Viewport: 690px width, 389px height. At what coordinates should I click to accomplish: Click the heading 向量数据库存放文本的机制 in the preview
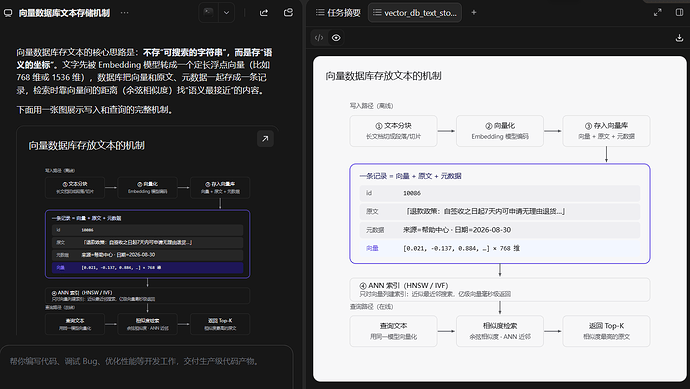click(x=383, y=76)
